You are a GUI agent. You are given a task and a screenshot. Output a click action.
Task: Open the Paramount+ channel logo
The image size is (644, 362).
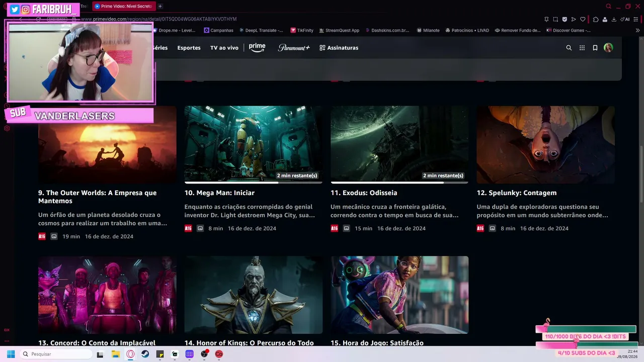tap(294, 48)
